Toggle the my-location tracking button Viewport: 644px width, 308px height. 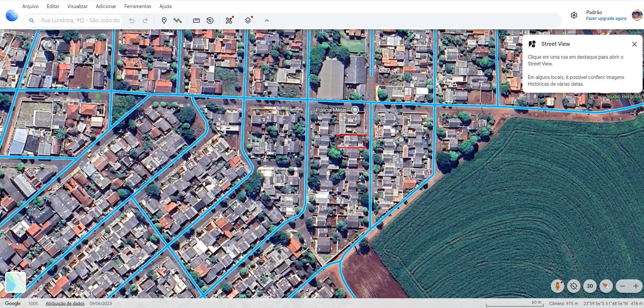click(574, 286)
